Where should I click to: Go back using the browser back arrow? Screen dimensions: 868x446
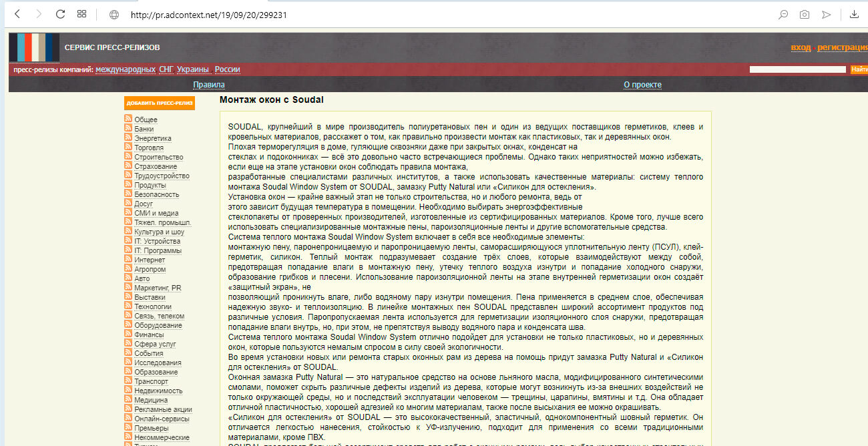17,14
